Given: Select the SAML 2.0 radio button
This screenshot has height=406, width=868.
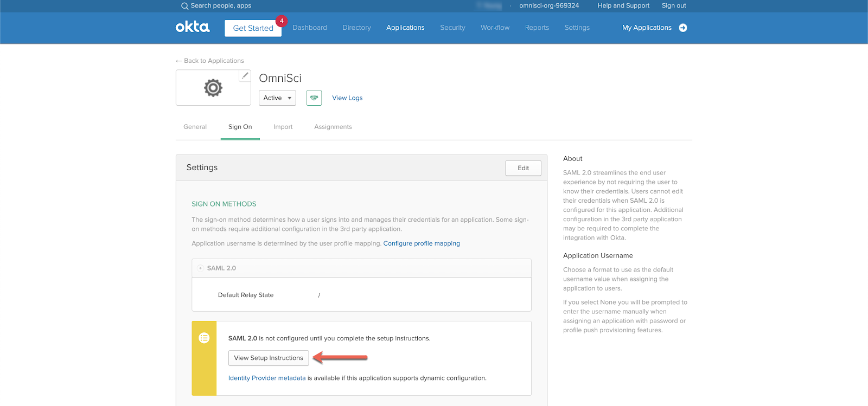Looking at the screenshot, I should point(200,268).
